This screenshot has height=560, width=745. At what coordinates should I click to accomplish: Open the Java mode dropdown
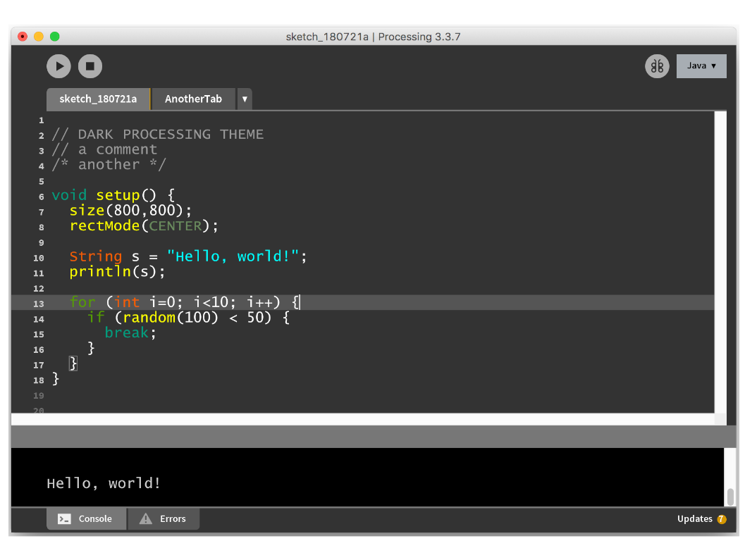coord(701,66)
